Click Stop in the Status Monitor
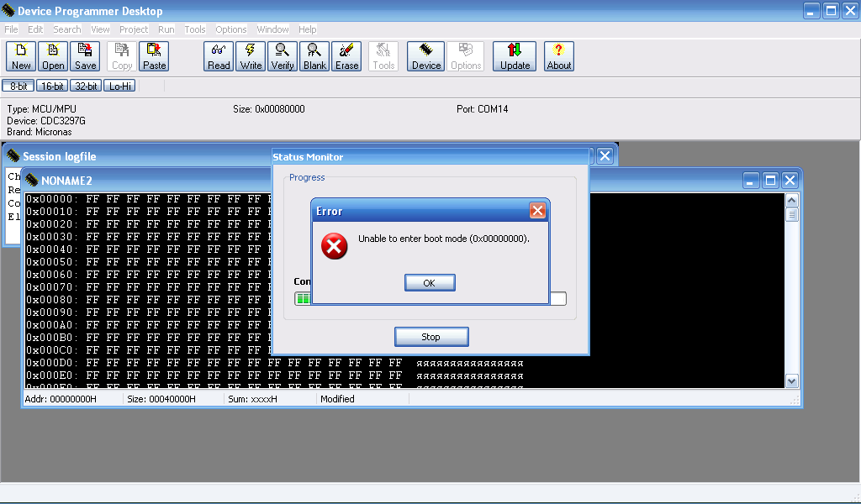This screenshot has height=504, width=861. [x=431, y=337]
